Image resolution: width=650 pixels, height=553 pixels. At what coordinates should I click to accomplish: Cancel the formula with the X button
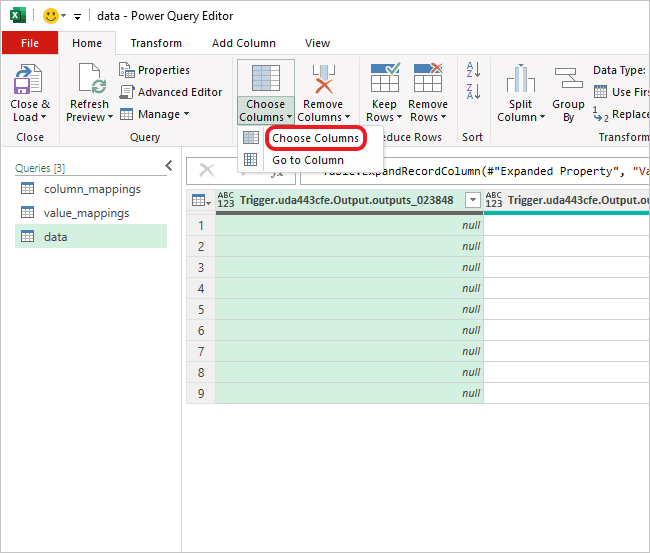coord(207,170)
